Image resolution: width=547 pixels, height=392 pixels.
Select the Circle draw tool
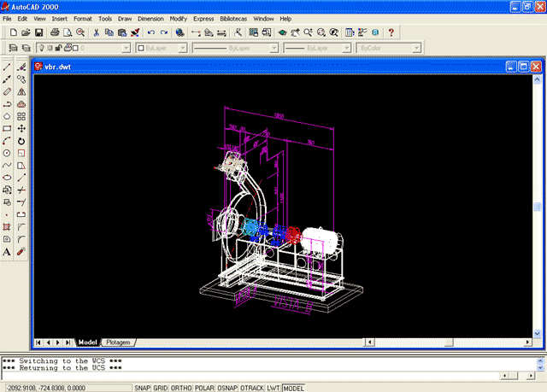click(x=7, y=153)
